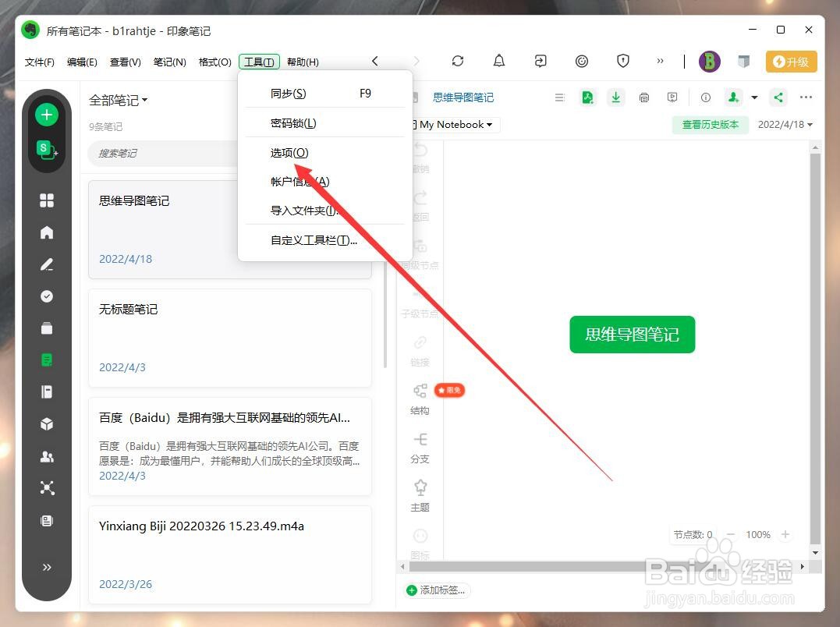Show more toolbar items double chevron
Screen dimensions: 840x627
[x=660, y=61]
